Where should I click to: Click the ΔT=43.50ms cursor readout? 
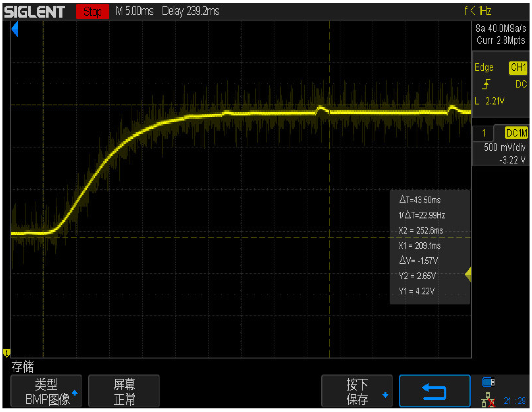420,200
